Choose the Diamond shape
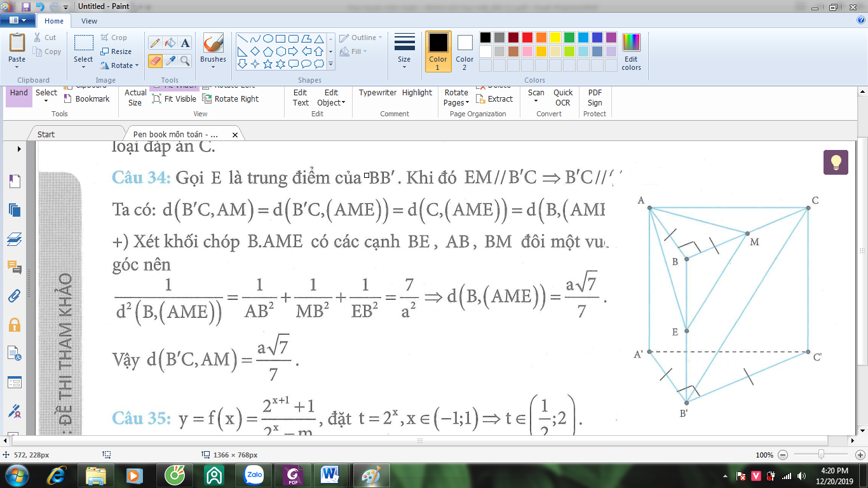This screenshot has width=868, height=488. (255, 51)
